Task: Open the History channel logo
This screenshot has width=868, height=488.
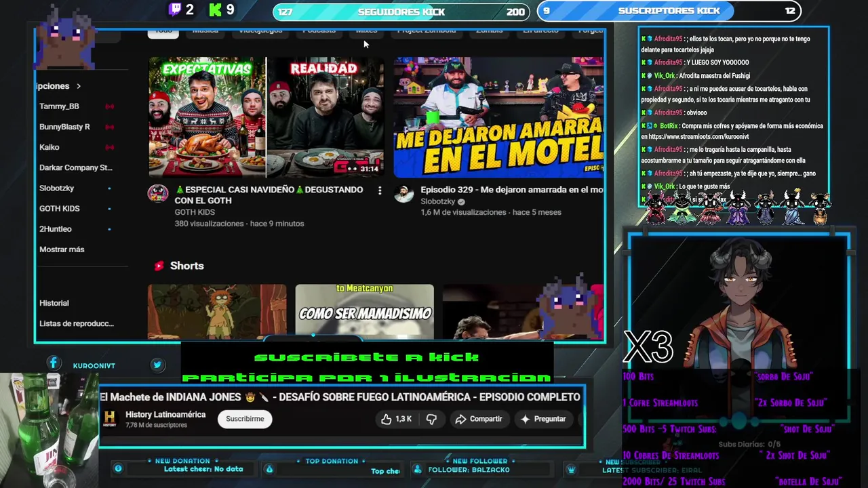Action: (110, 419)
